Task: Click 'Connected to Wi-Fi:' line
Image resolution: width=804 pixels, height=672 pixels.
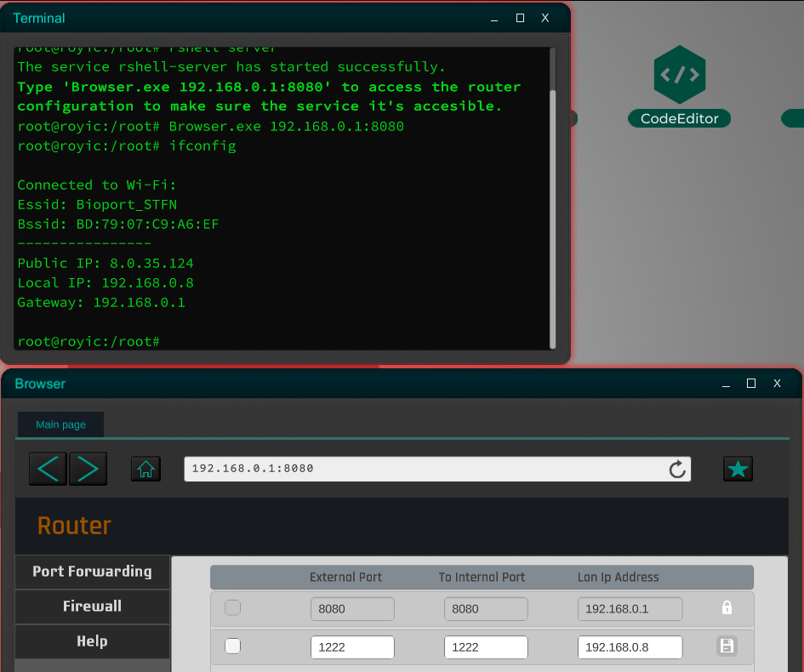Action: click(x=97, y=185)
